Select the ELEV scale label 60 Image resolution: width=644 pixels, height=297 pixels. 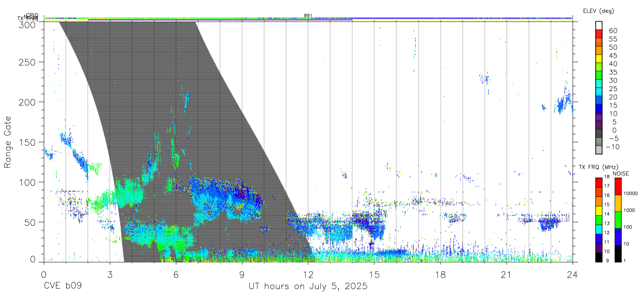613,31
